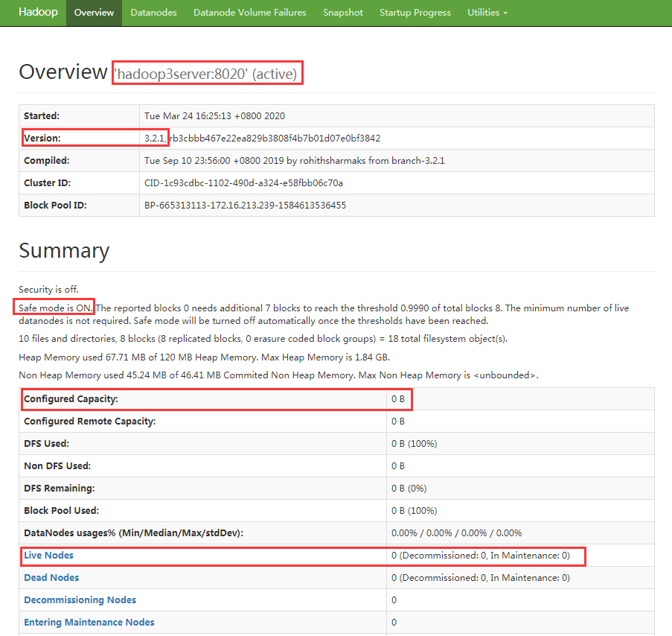672x636 pixels.
Task: Click the Started timestamp value
Action: click(x=214, y=116)
